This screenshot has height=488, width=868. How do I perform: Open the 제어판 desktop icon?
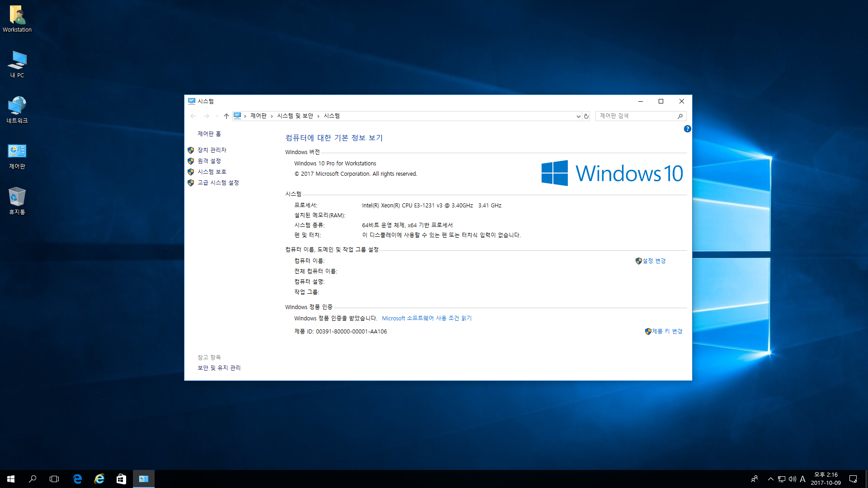pos(17,156)
